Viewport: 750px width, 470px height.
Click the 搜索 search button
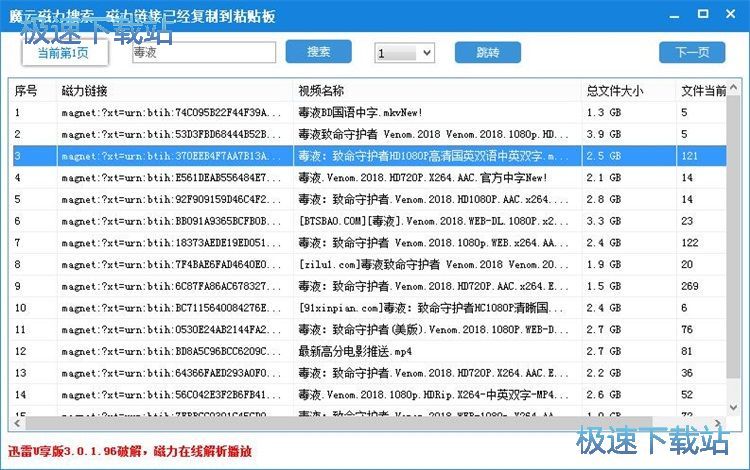coord(319,52)
